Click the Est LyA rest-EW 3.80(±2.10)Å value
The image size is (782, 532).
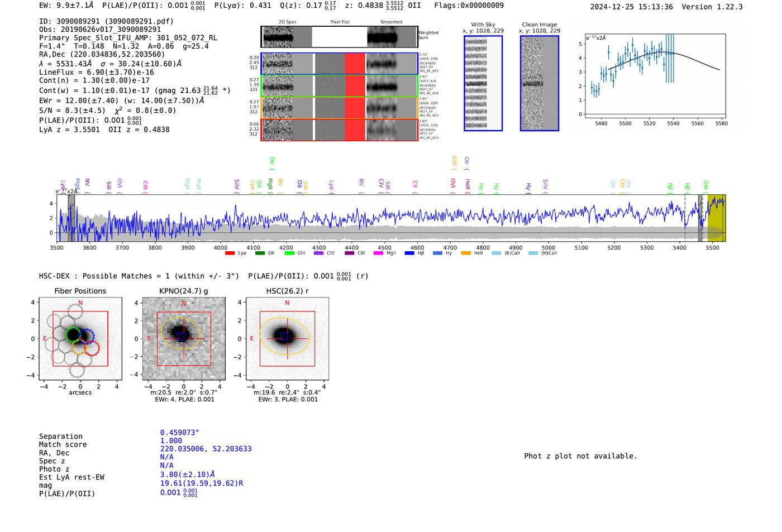point(188,475)
